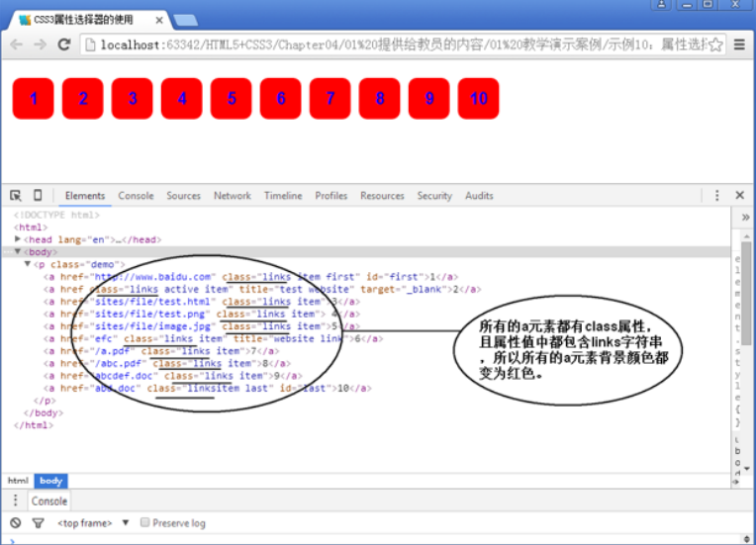Image resolution: width=756 pixels, height=545 pixels.
Task: Select body breadcrumb item
Action: click(x=51, y=481)
